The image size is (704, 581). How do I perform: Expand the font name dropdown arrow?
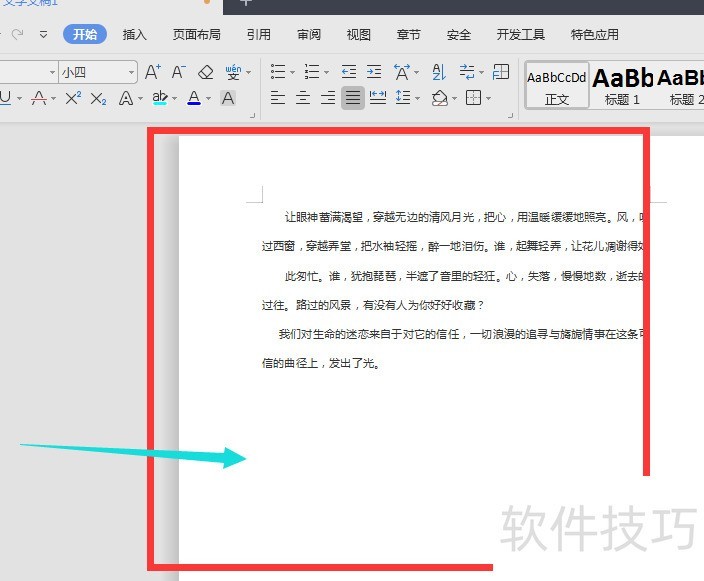pos(52,72)
